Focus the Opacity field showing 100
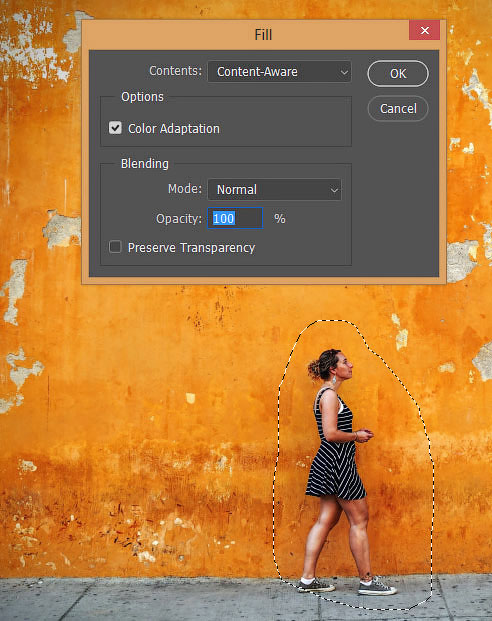 point(235,218)
